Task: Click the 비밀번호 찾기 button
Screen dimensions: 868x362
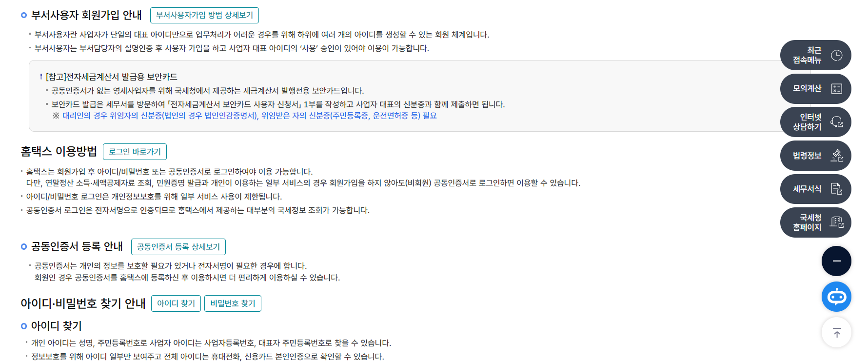Action: click(233, 303)
